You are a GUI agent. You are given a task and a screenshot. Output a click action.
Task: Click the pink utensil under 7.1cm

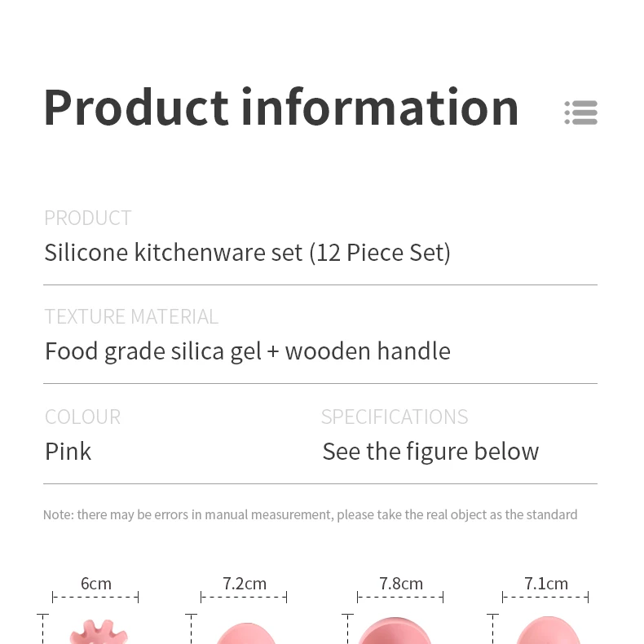(547, 632)
